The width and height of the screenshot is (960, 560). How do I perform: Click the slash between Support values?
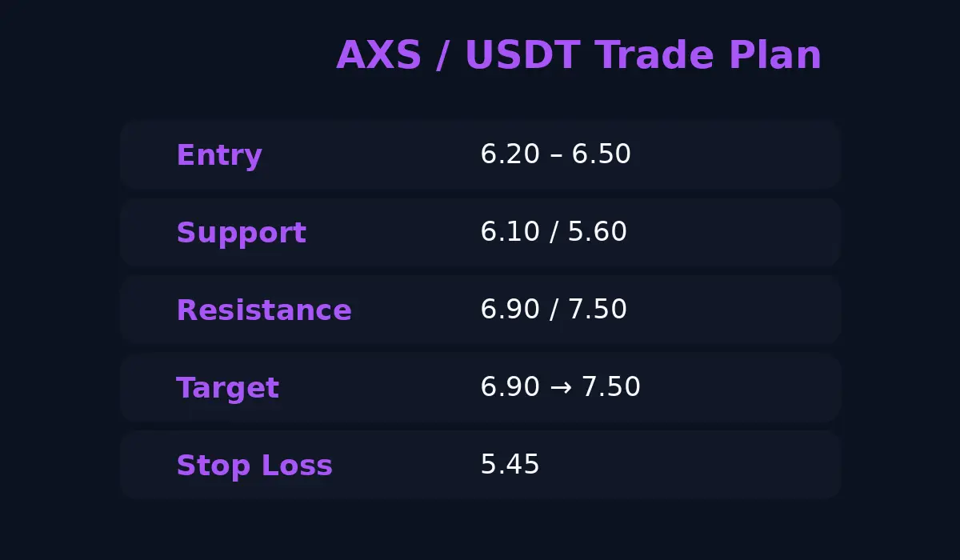pyautogui.click(x=554, y=232)
